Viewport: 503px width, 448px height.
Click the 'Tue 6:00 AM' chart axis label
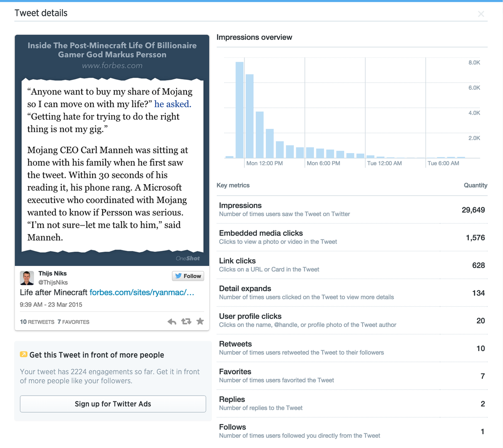[443, 163]
